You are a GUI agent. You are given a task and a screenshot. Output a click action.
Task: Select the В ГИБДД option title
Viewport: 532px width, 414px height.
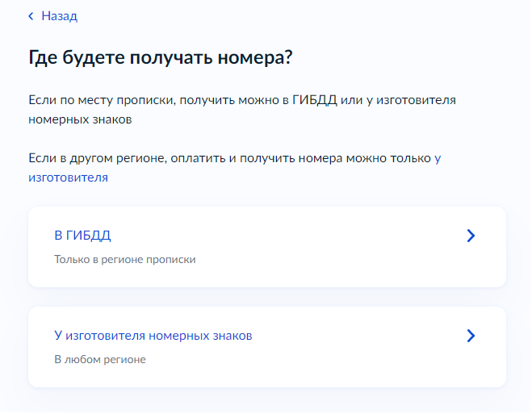pos(82,236)
